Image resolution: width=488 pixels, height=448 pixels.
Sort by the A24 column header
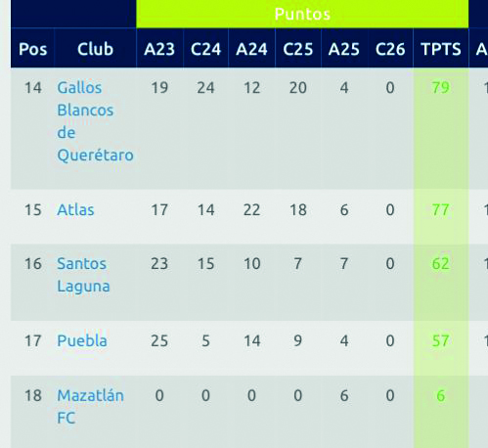pos(251,49)
